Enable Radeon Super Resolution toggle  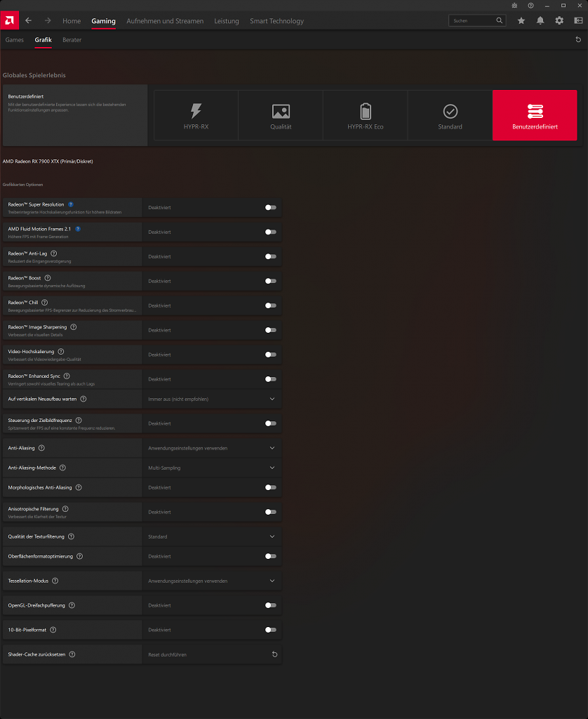click(x=270, y=208)
